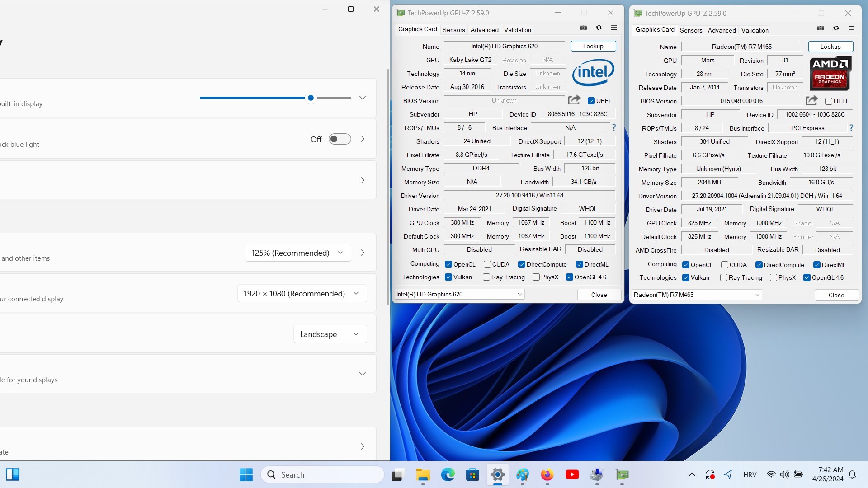
Task: Toggle UEFI checkbox in Radeon window
Action: [x=829, y=101]
